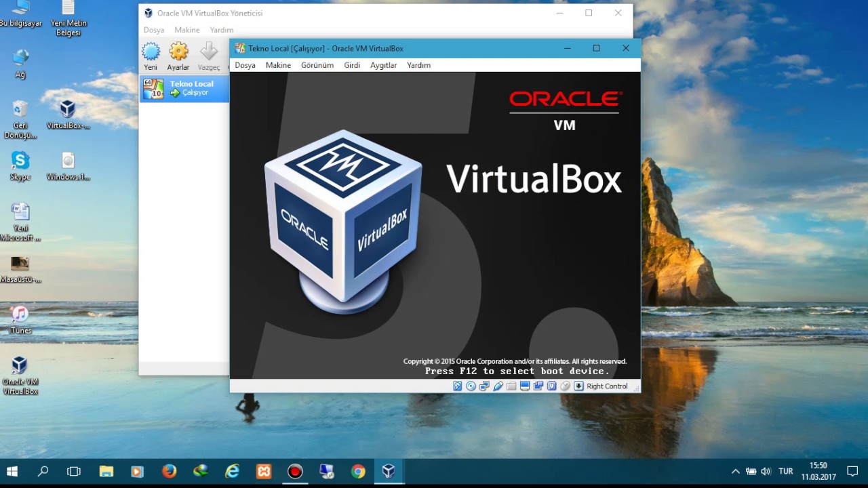This screenshot has height=488, width=868.
Task: Click the mouse integration icon in VM status bar
Action: point(565,386)
